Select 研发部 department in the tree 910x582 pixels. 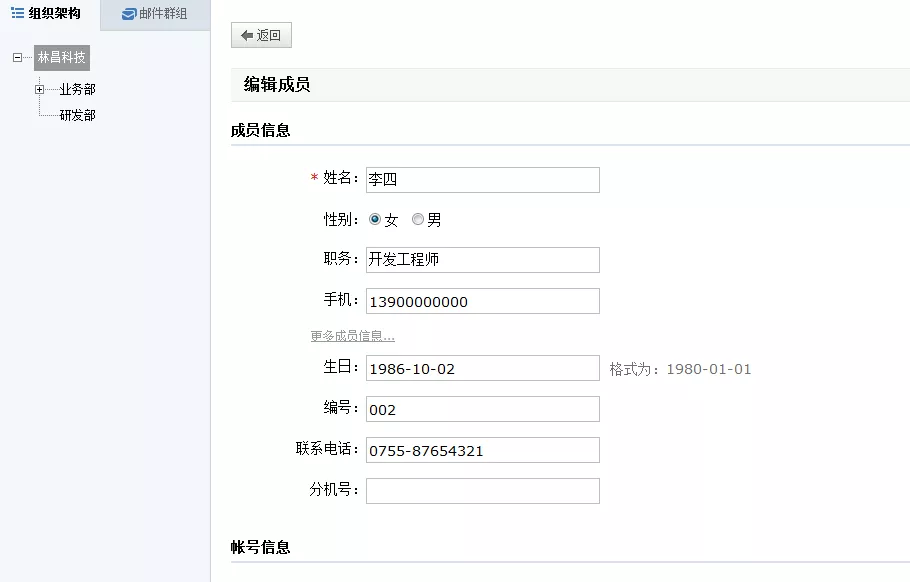point(77,115)
